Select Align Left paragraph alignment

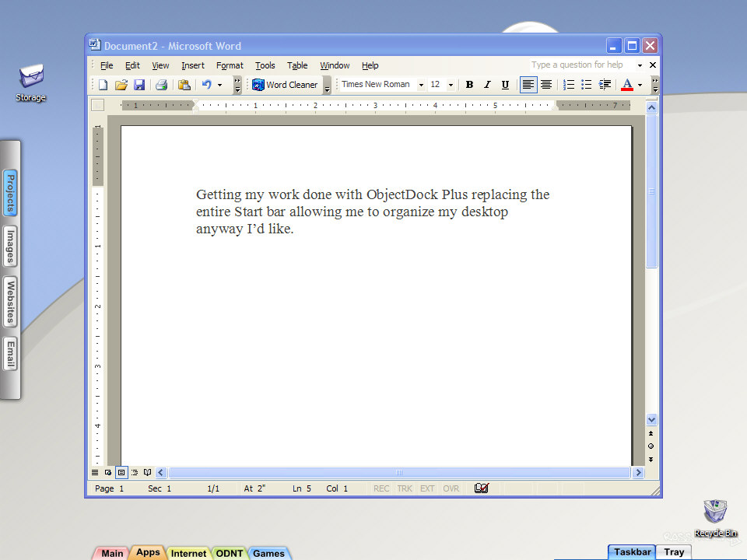click(528, 85)
